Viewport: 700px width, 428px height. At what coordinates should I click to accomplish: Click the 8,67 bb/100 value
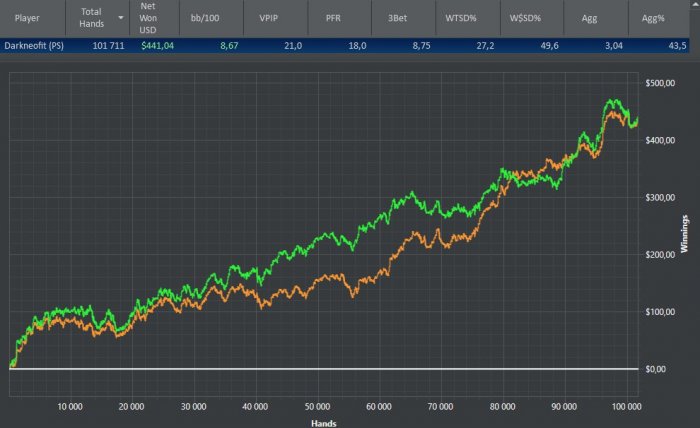pos(229,46)
